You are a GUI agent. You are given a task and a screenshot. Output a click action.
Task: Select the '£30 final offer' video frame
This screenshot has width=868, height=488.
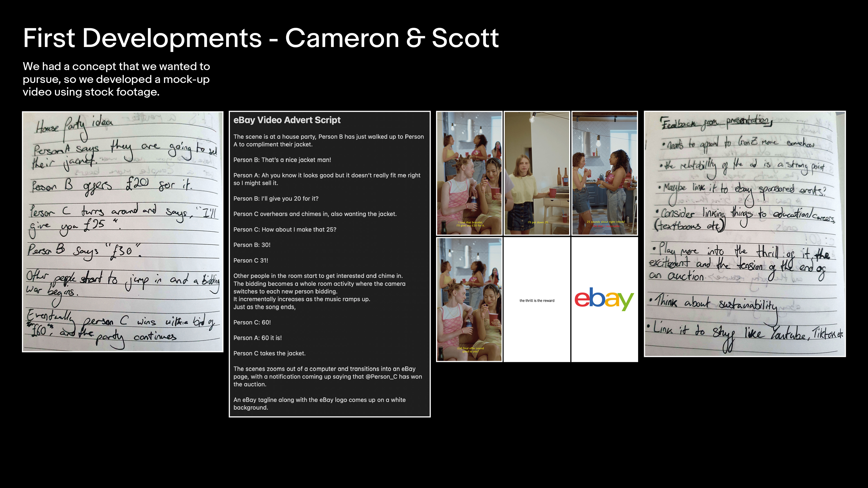pyautogui.click(x=469, y=299)
